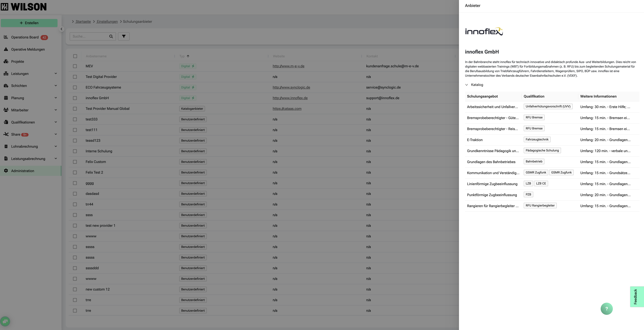Click the Digital badge in MEV row
This screenshot has height=330, width=644.
[188, 66]
